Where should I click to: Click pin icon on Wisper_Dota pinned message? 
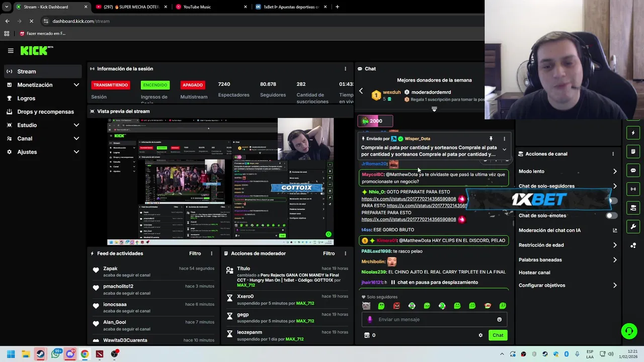click(491, 139)
